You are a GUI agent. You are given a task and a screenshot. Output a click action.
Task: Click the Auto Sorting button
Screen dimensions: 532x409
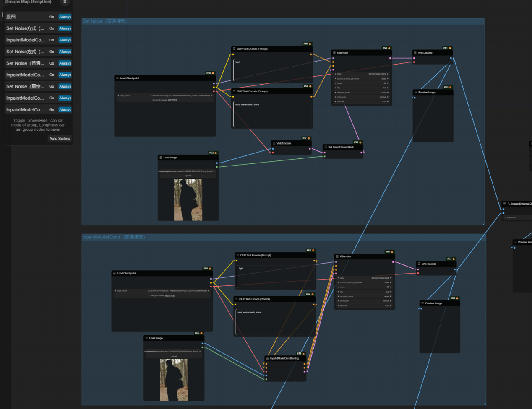(x=60, y=139)
